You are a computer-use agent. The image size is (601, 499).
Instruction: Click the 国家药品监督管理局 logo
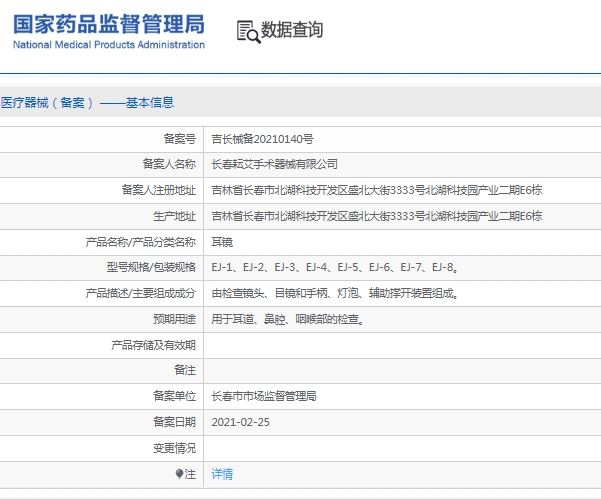pyautogui.click(x=109, y=31)
